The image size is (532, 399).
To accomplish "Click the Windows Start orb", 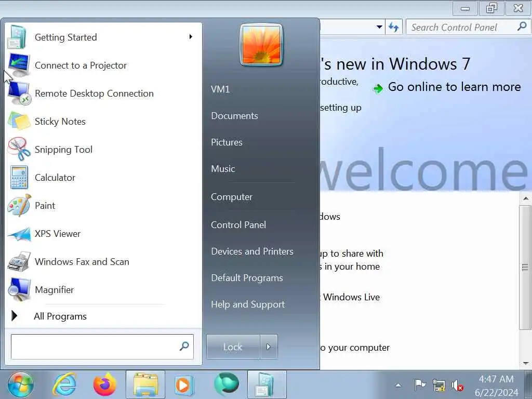I will [21, 385].
